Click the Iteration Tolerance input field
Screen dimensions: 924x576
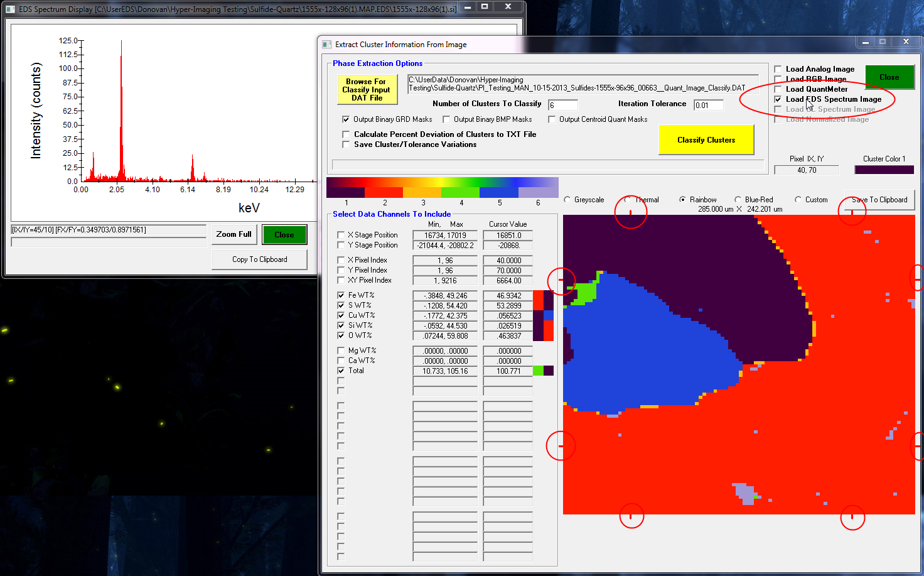coord(708,105)
